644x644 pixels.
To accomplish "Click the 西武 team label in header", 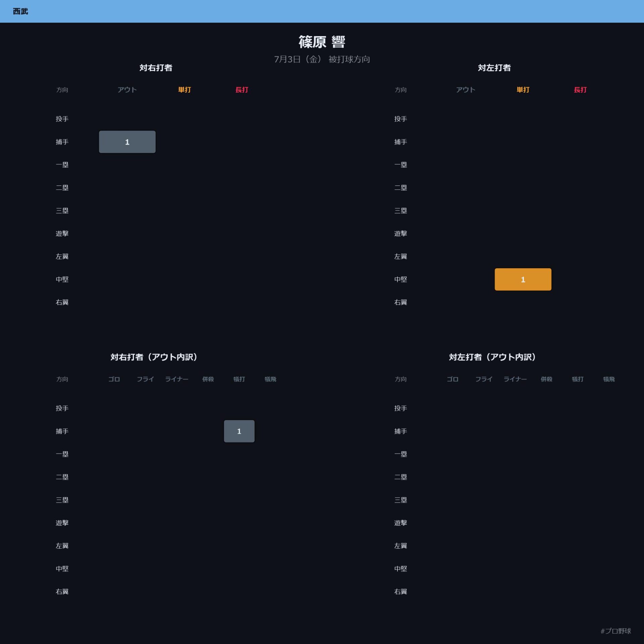I will [x=20, y=11].
